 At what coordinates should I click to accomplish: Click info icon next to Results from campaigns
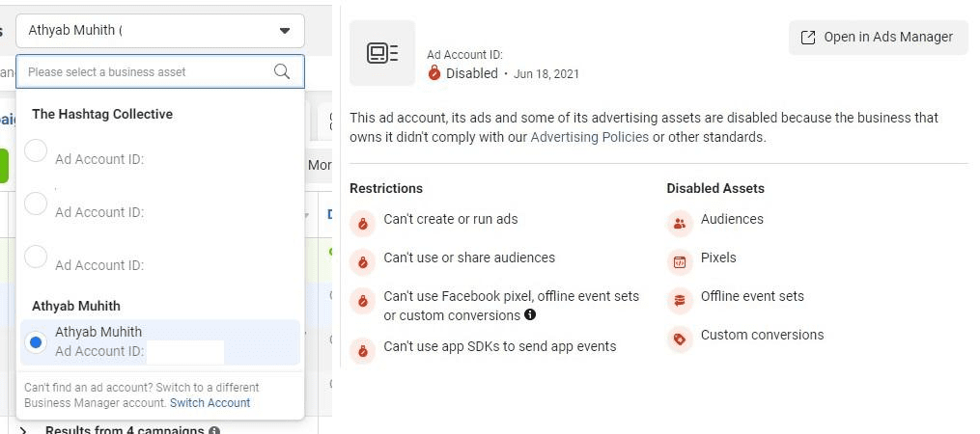tap(214, 430)
